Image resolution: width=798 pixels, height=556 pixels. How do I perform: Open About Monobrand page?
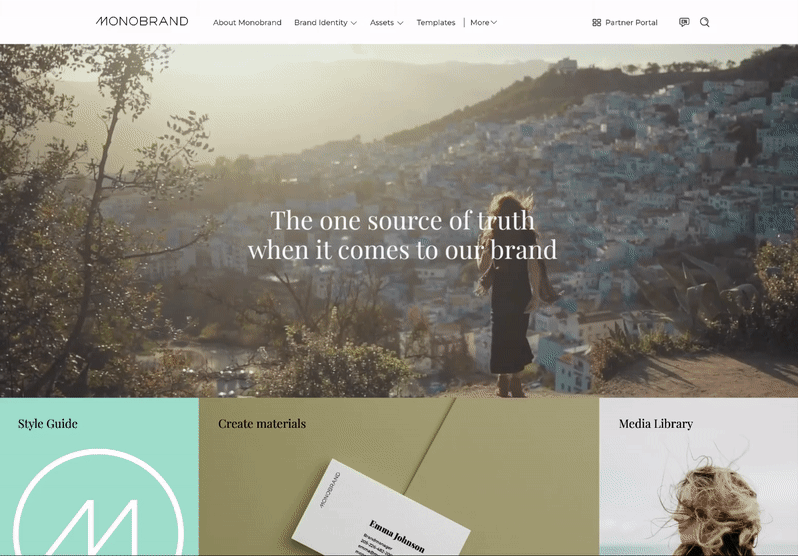tap(247, 22)
